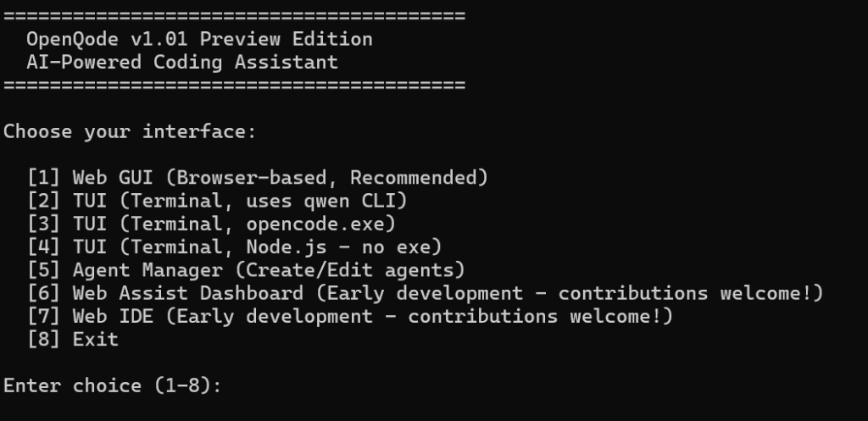Click the [1] bracket number
Viewport: 868px width, 421px height.
point(43,178)
